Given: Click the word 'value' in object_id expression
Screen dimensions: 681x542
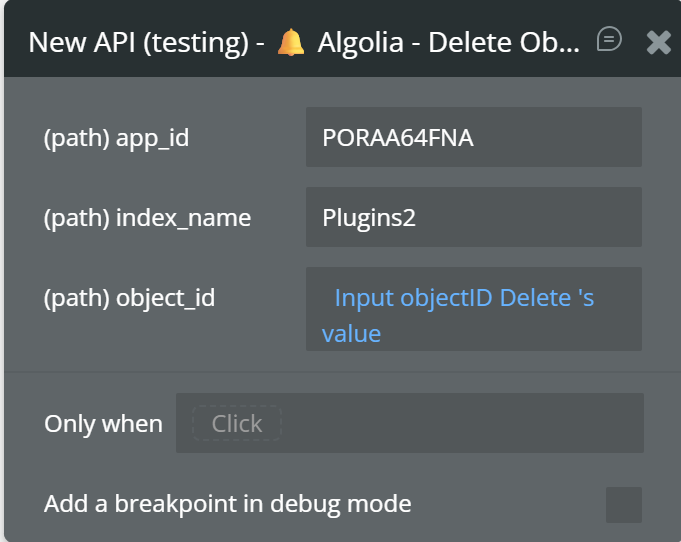Looking at the screenshot, I should pyautogui.click(x=351, y=333).
